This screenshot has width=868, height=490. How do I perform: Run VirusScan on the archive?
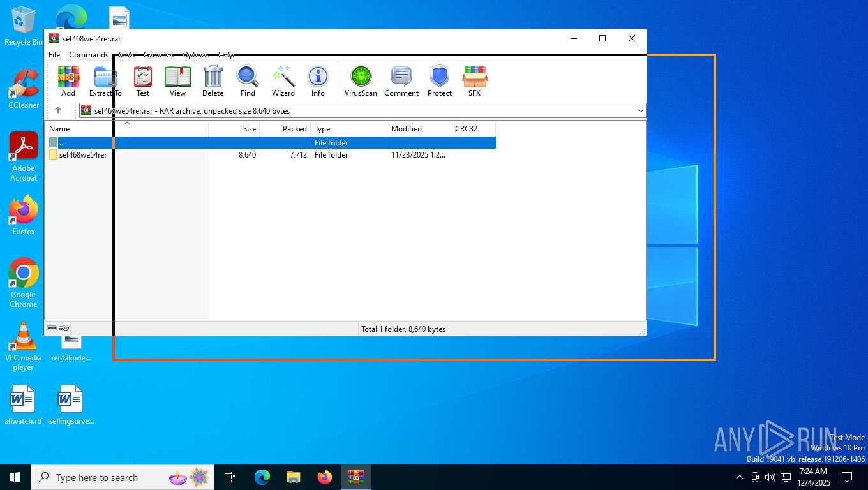(361, 82)
